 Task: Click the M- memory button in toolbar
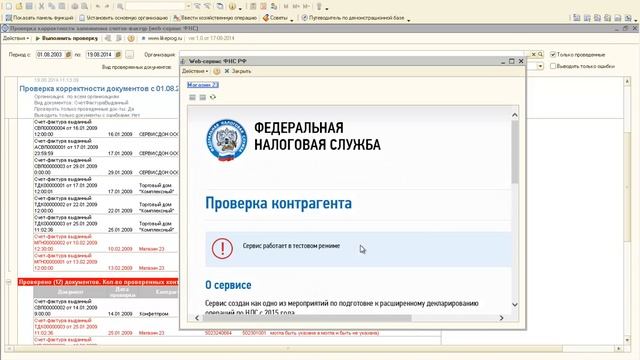click(x=307, y=6)
